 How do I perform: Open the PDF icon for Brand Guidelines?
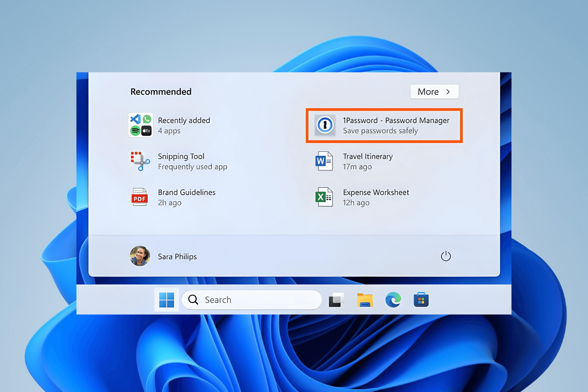(x=140, y=197)
